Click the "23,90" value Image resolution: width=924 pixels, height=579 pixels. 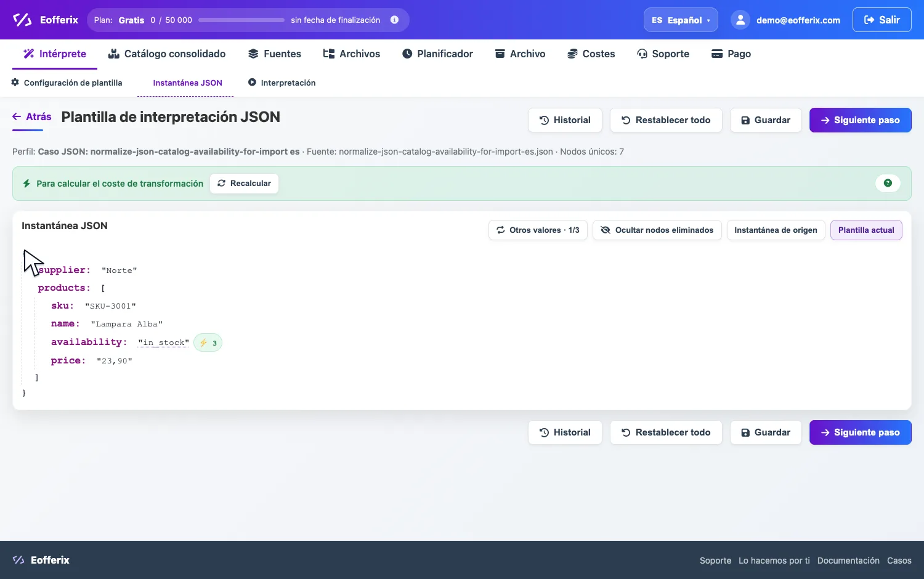coord(115,361)
